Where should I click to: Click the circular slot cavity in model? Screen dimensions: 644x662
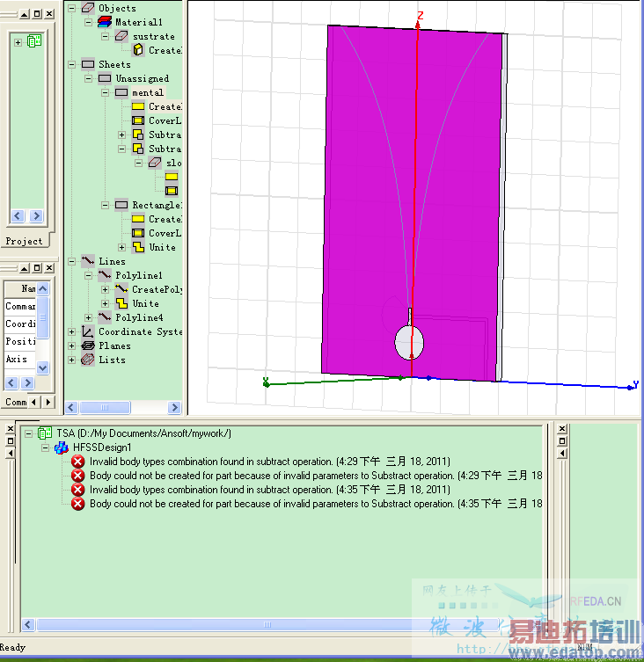click(x=409, y=342)
